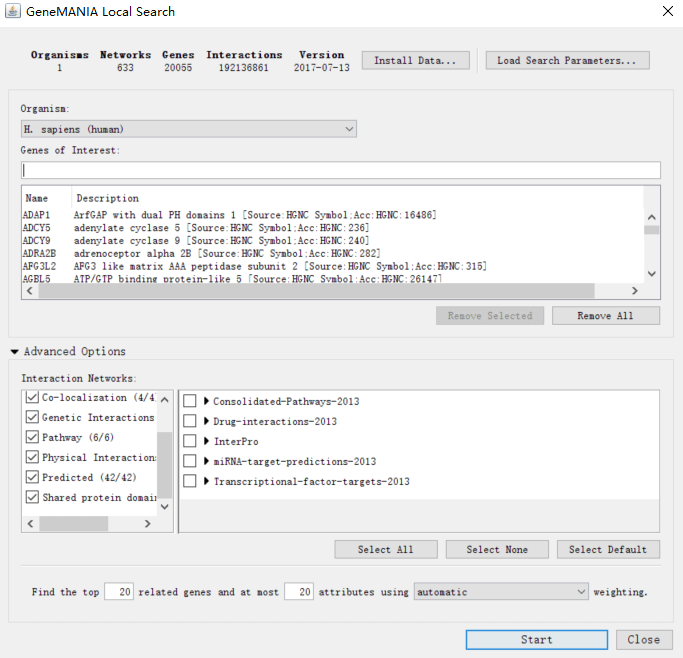Screen dimensions: 683x658
Task: Select the AGBL5 gene row
Action: (333, 278)
